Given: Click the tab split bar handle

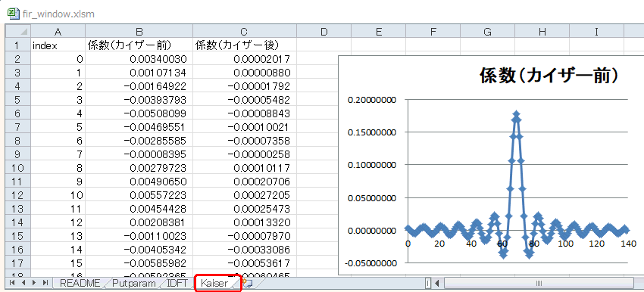Looking at the screenshot, I should (428, 283).
